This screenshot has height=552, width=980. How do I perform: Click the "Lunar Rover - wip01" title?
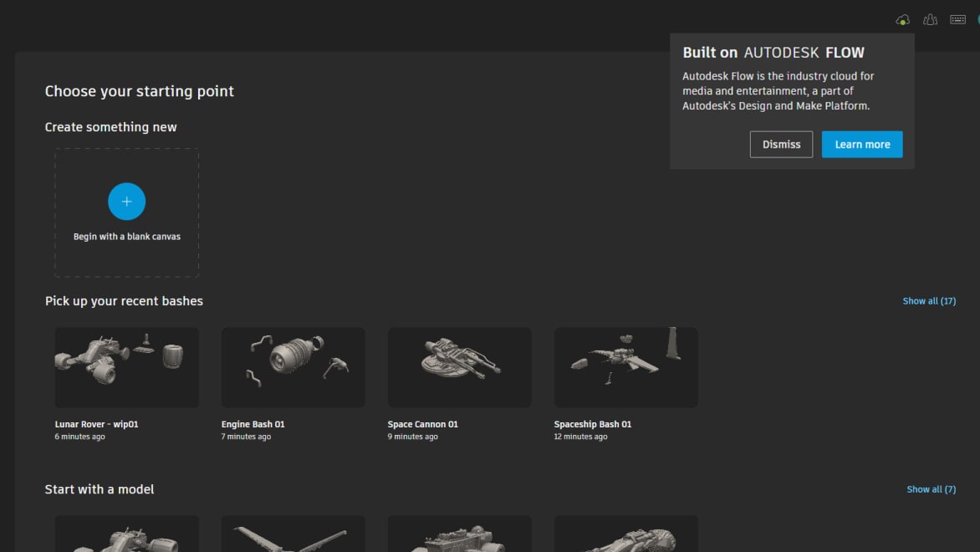(x=96, y=424)
